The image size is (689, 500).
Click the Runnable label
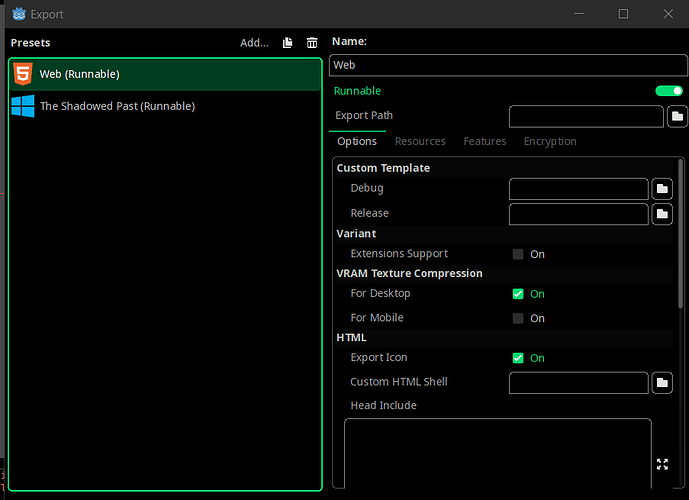point(357,91)
